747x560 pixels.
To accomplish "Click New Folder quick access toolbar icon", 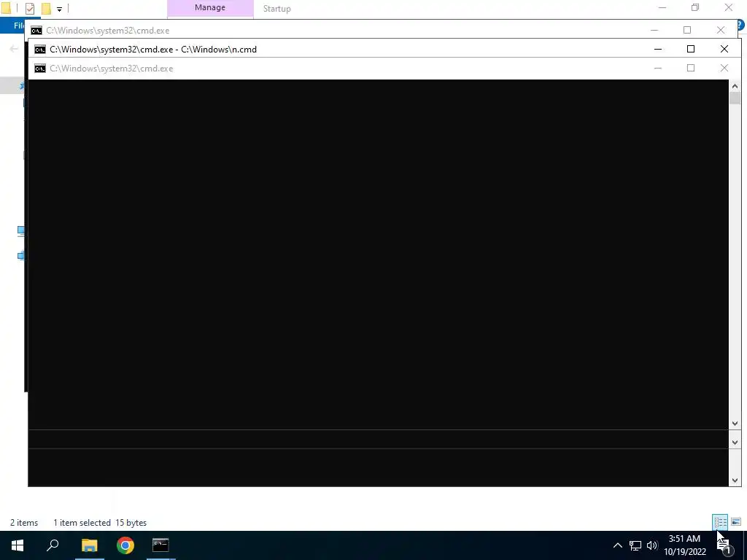I will pos(46,9).
